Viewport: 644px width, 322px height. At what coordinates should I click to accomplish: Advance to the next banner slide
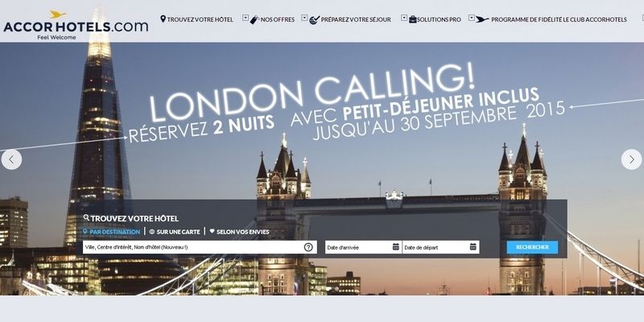pos(631,159)
